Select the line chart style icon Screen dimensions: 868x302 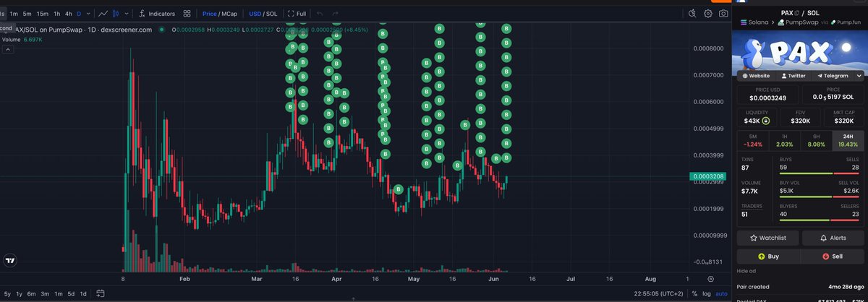[103, 13]
